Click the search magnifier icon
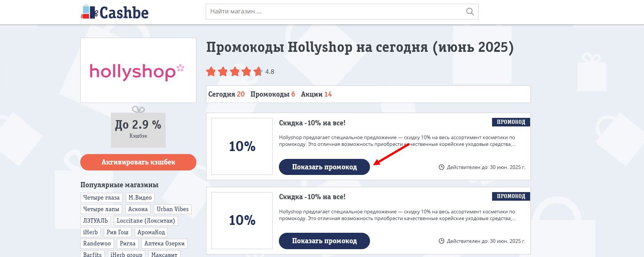Screen dimensions: 644x257 click(x=470, y=12)
